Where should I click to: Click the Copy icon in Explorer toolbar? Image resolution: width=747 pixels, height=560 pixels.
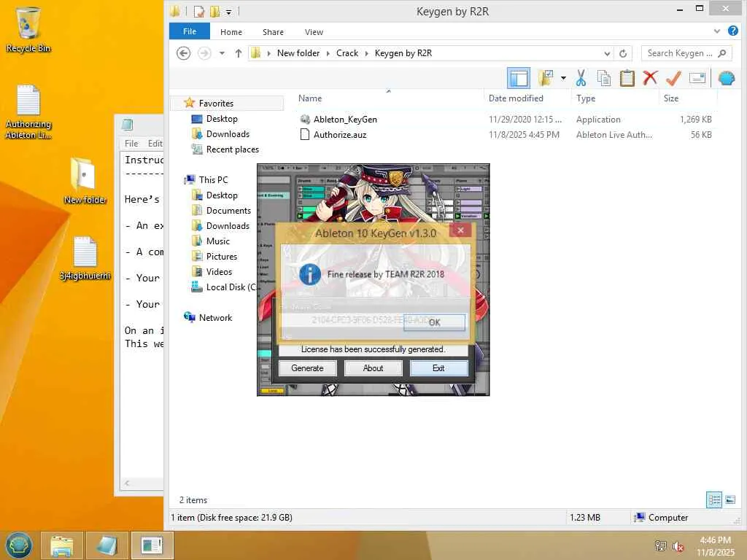coord(603,78)
